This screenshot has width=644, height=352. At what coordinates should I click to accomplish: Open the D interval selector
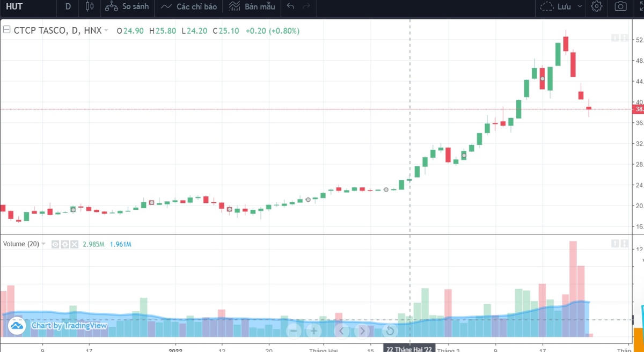pyautogui.click(x=68, y=7)
